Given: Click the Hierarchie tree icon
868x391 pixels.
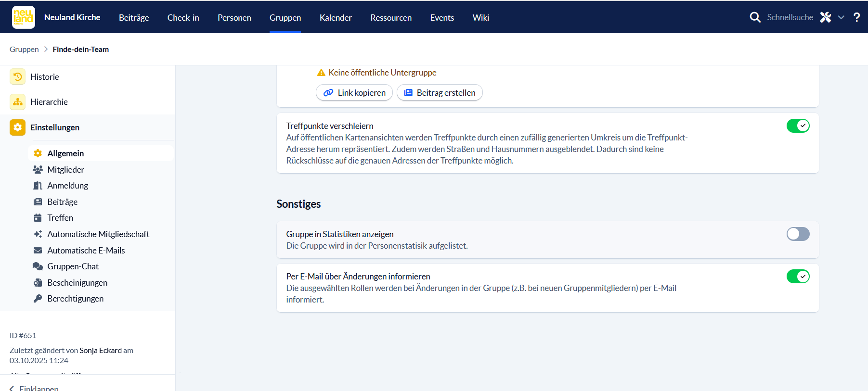Looking at the screenshot, I should point(18,102).
